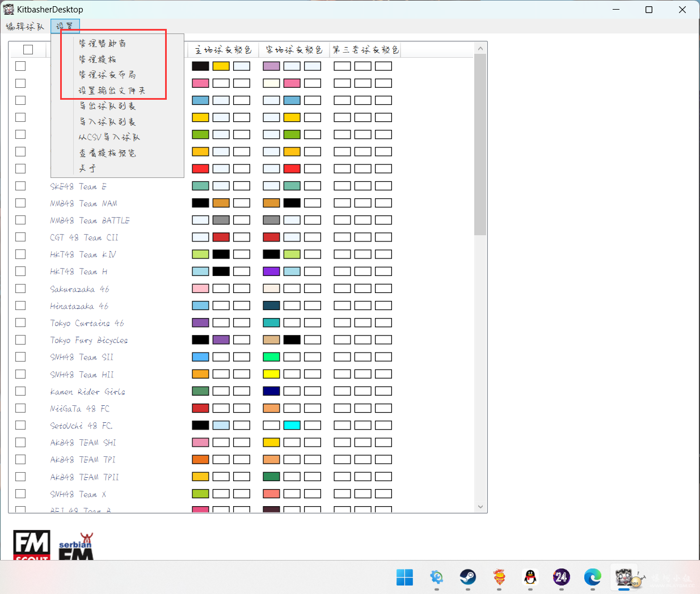Screen dimensions: 700x594
Task: Click the Serbian FM logo
Action: [x=76, y=546]
